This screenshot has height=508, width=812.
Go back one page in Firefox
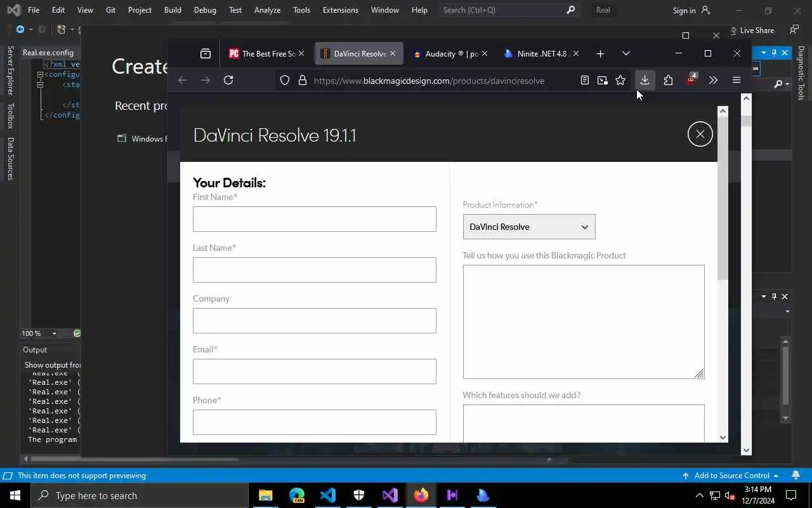(183, 80)
